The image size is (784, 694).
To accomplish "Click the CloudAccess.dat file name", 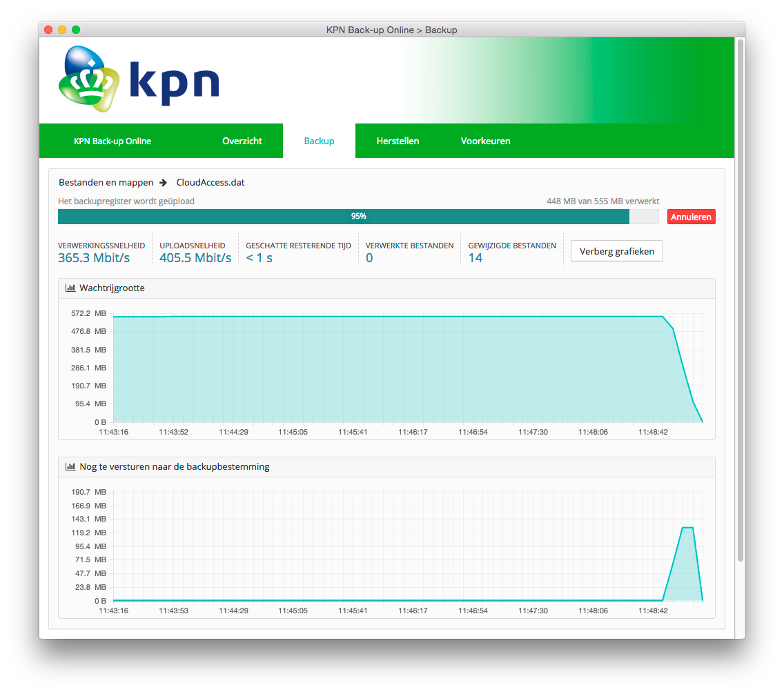I will point(210,182).
